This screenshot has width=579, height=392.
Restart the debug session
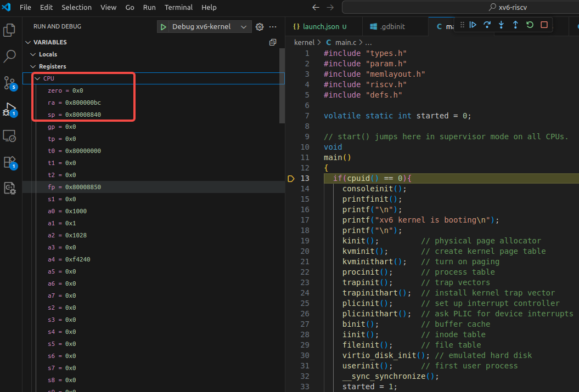click(530, 25)
